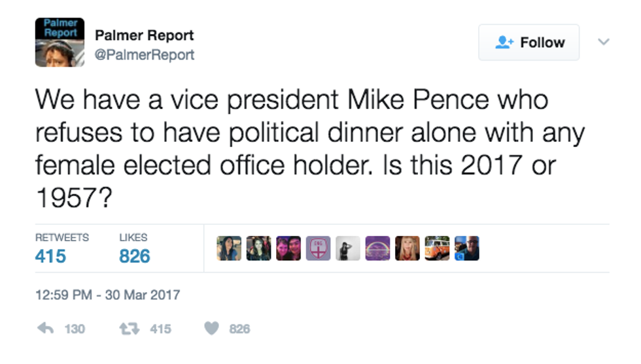The height and width of the screenshot is (364, 641).
Task: Open the Palmer Report profile avatar
Action: click(60, 42)
